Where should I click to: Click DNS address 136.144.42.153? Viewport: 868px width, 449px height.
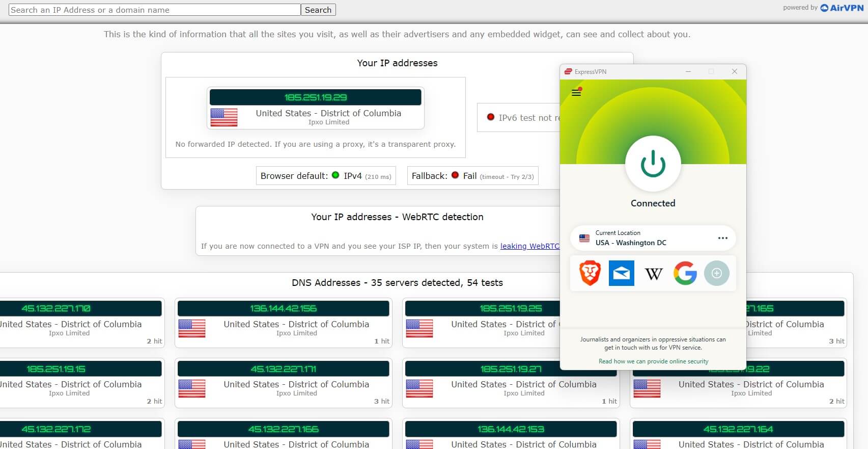click(x=511, y=429)
